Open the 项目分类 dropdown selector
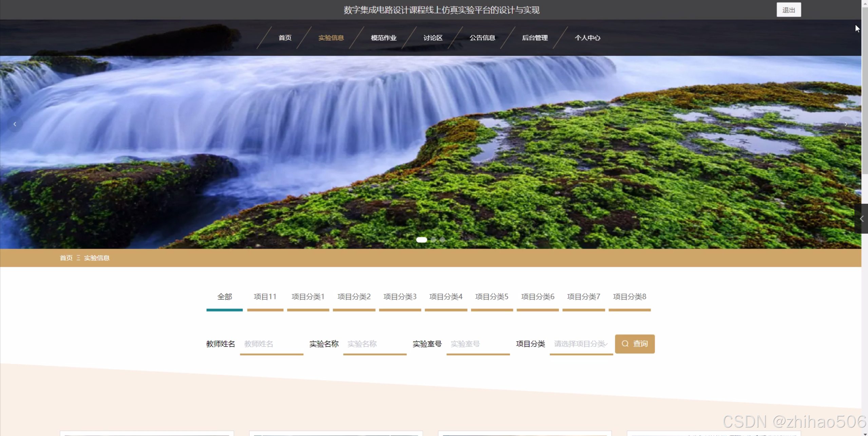The width and height of the screenshot is (868, 436). 581,344
